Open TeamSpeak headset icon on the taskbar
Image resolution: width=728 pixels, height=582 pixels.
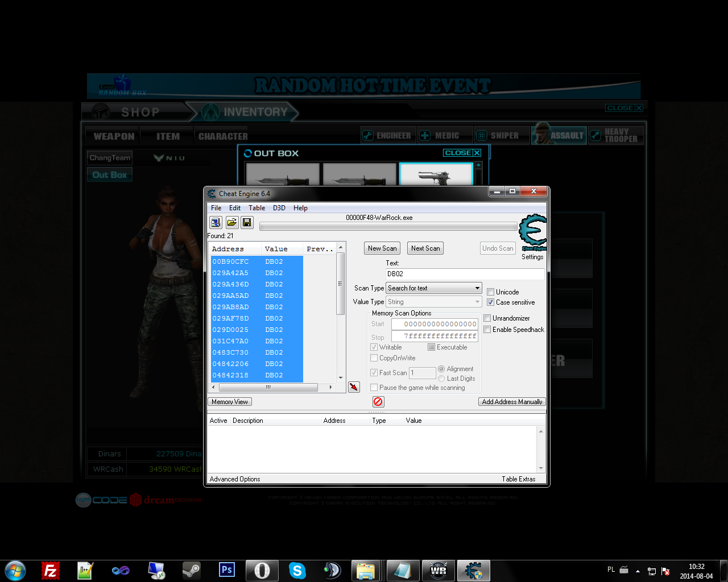332,571
